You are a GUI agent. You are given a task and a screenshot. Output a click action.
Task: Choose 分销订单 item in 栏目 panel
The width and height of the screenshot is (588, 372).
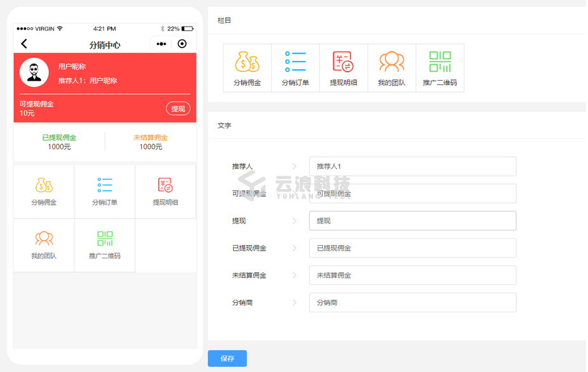click(295, 68)
